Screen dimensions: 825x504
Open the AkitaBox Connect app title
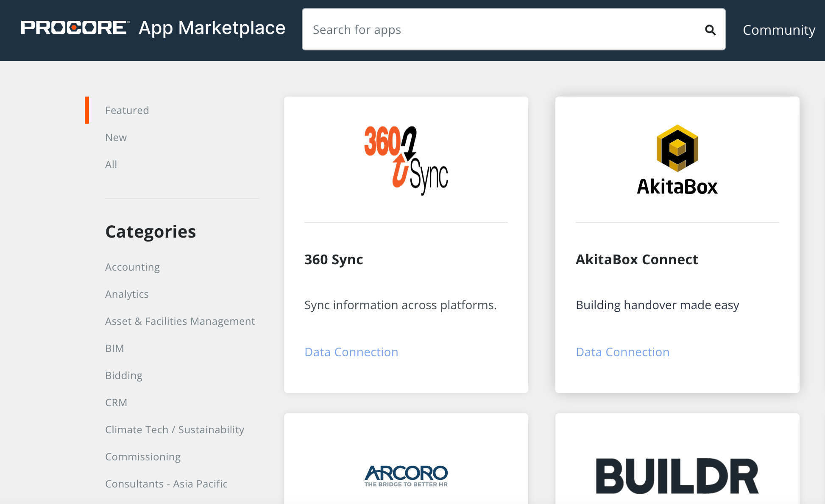pos(637,259)
